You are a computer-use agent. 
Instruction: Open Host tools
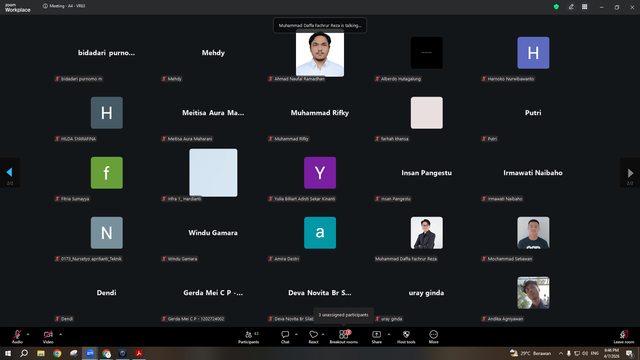[406, 337]
